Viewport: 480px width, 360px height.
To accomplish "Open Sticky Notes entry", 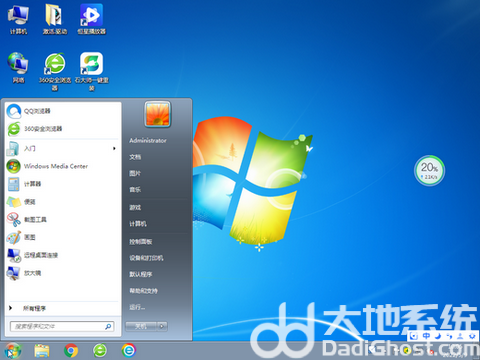I will [x=63, y=202].
